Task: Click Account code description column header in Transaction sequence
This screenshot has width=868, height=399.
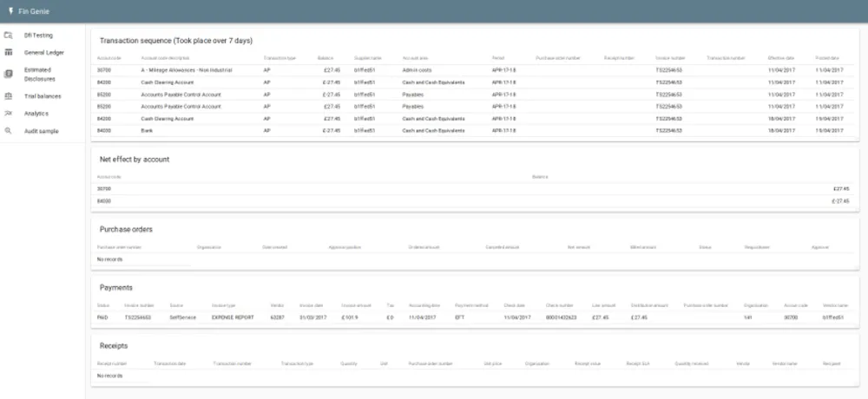Action: [x=165, y=58]
